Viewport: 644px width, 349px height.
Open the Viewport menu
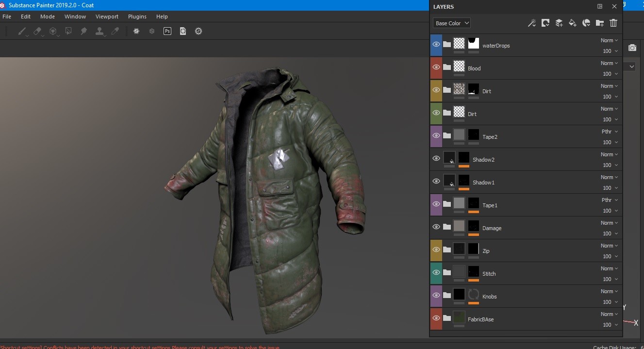[107, 16]
